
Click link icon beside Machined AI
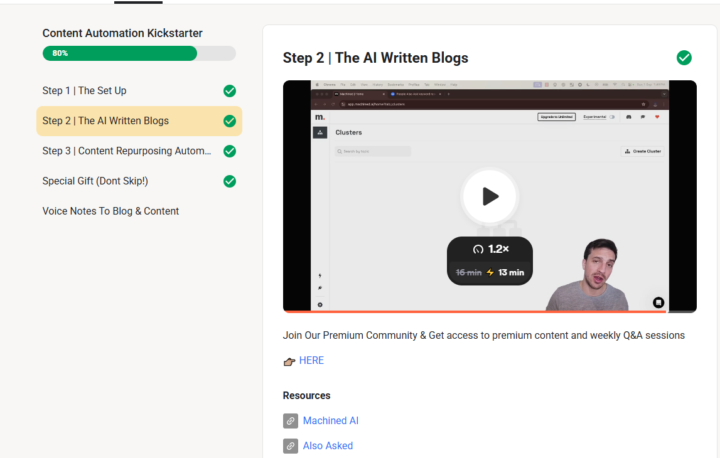(290, 421)
